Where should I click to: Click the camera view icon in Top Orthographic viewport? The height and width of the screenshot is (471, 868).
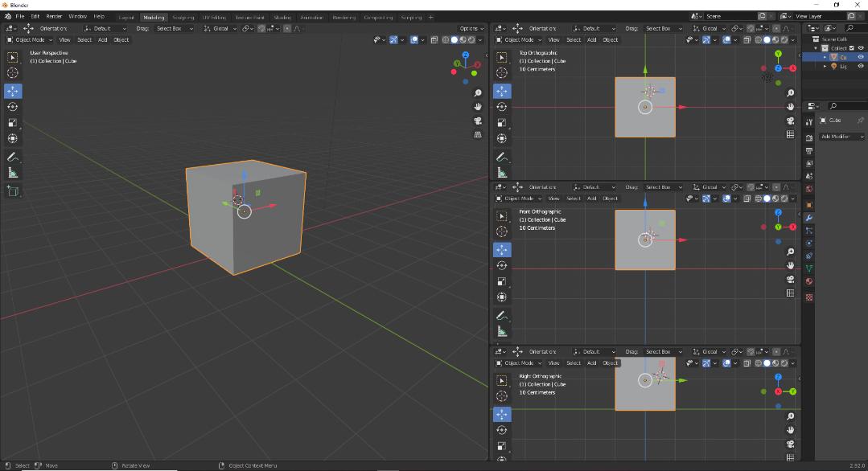pos(791,121)
